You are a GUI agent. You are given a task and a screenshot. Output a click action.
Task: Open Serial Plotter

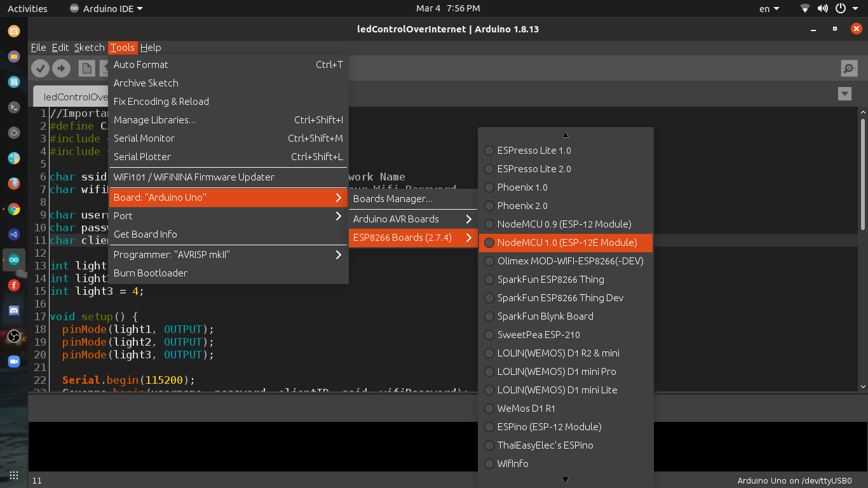(x=228, y=157)
